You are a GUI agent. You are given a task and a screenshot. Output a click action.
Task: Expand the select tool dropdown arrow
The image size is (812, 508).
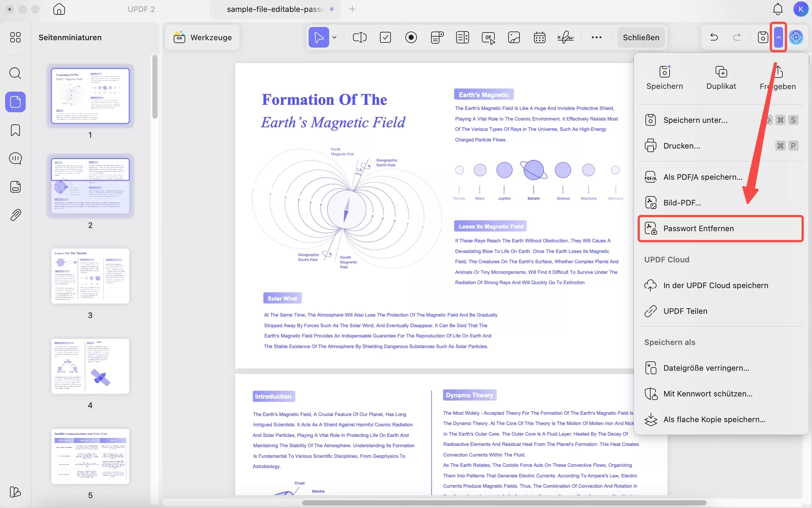[x=334, y=37]
